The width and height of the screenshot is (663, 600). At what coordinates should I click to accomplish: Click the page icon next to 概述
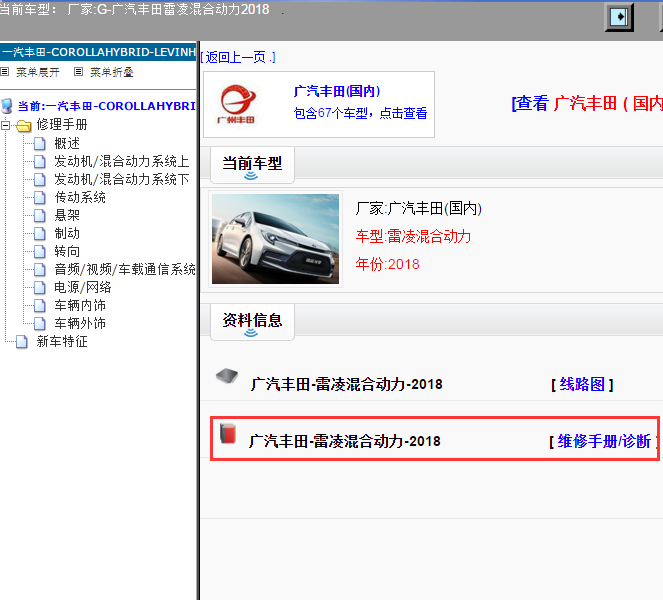pos(40,144)
